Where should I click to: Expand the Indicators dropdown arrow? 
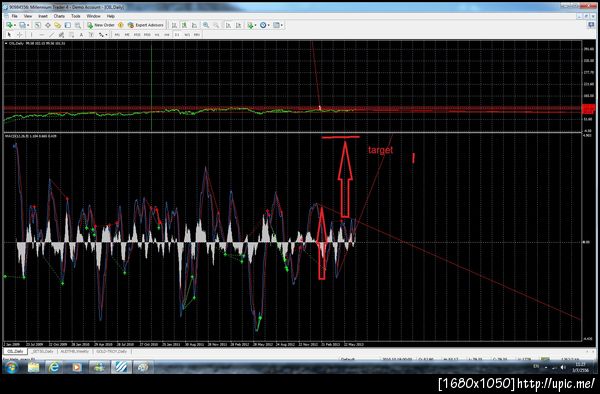pos(256,25)
